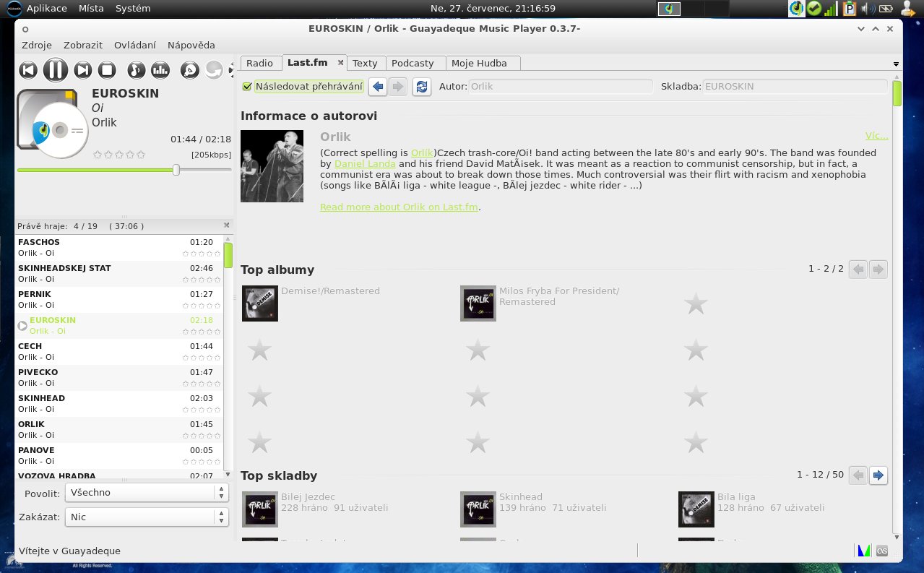Refresh the Last.fm artist information

pos(421,87)
